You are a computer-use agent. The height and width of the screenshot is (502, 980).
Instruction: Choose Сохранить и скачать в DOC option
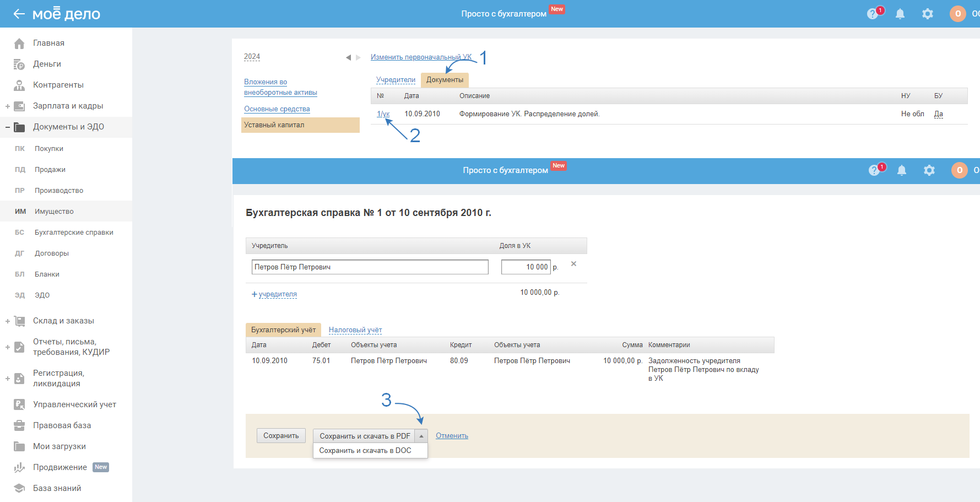click(370, 451)
